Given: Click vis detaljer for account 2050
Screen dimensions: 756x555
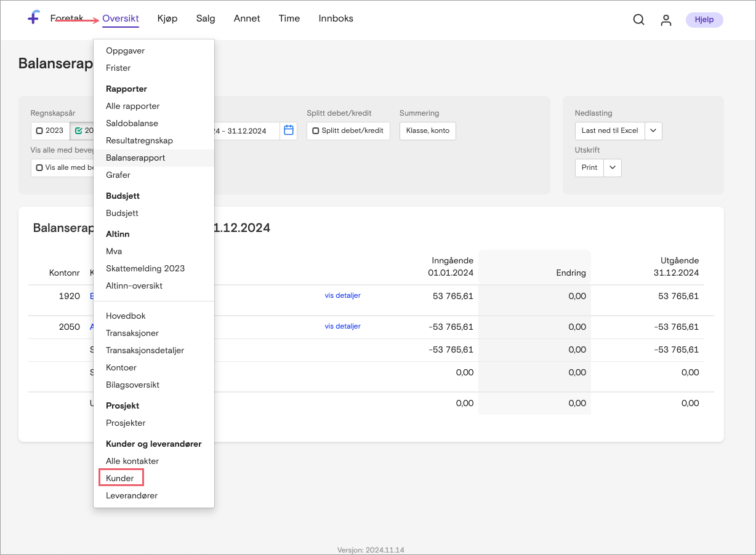Looking at the screenshot, I should pyautogui.click(x=343, y=326).
